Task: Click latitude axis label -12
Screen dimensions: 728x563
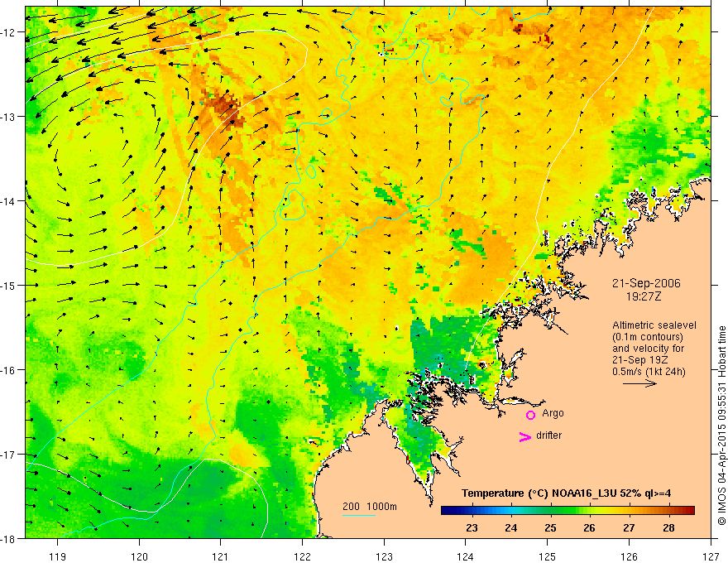Action: (8, 32)
